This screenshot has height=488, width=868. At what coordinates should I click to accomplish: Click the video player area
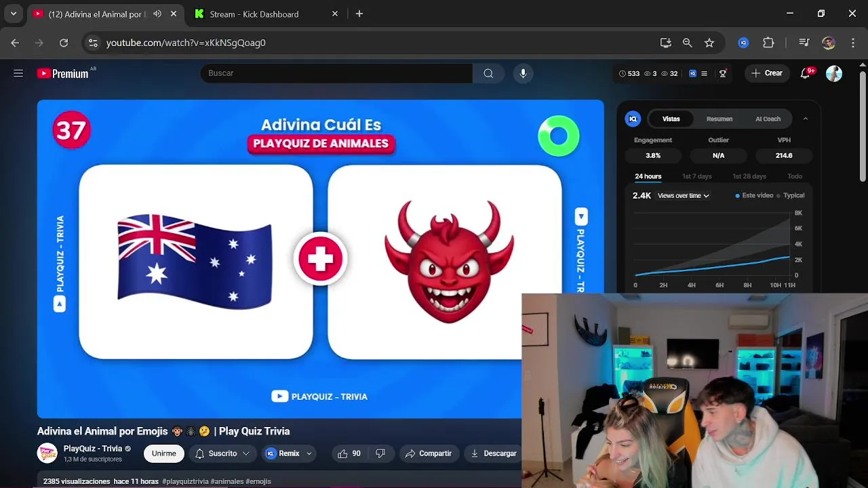[x=320, y=259]
